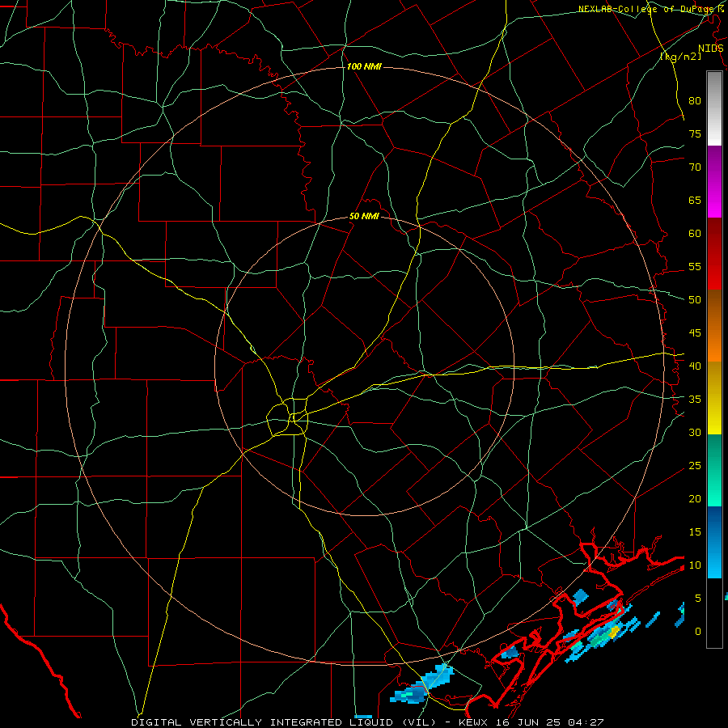Click the kg/m2 units label
Image resolution: width=728 pixels, height=728 pixels.
[680, 57]
